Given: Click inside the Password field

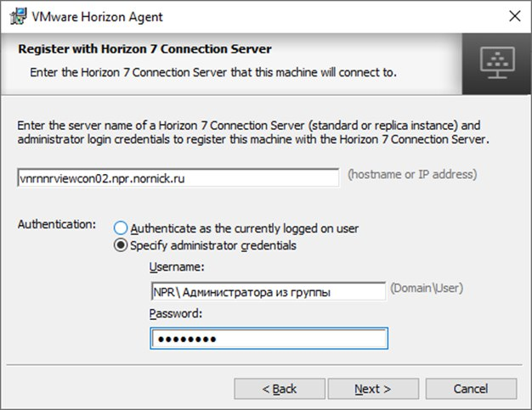Looking at the screenshot, I should click(x=269, y=339).
